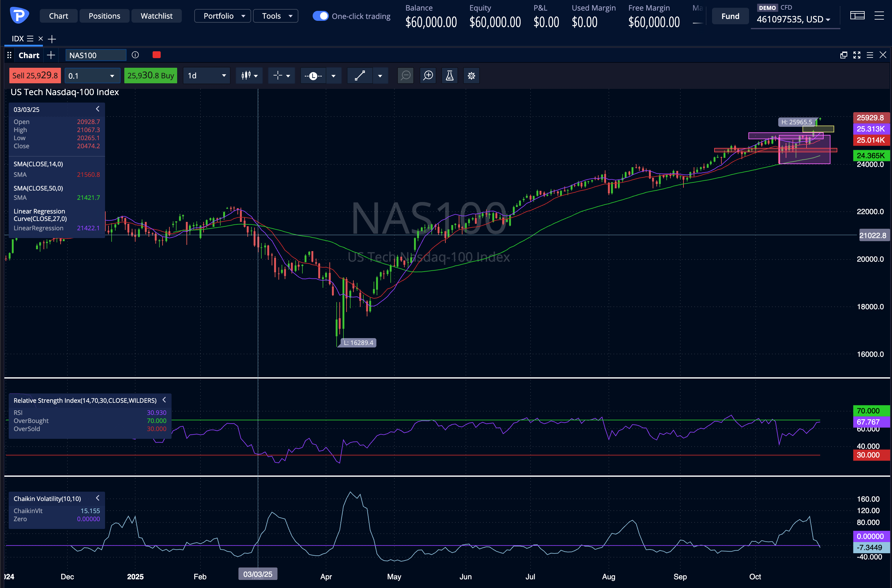Zoom in using the magnifier plus icon
Viewport: 892px width, 588px height.
tap(427, 76)
